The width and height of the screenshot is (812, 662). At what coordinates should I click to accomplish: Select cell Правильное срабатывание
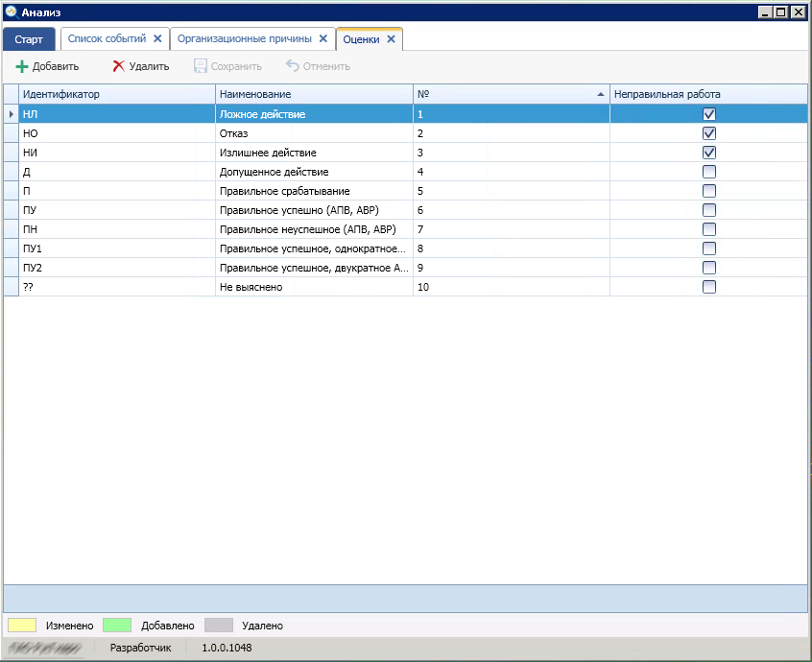click(x=314, y=191)
